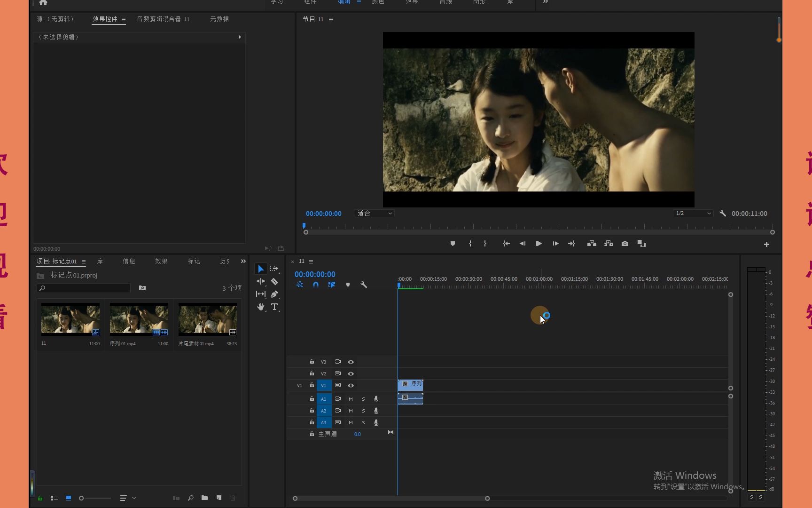Image resolution: width=812 pixels, height=508 pixels.
Task: Open the 音频剪辑混合器 tab
Action: pyautogui.click(x=163, y=19)
